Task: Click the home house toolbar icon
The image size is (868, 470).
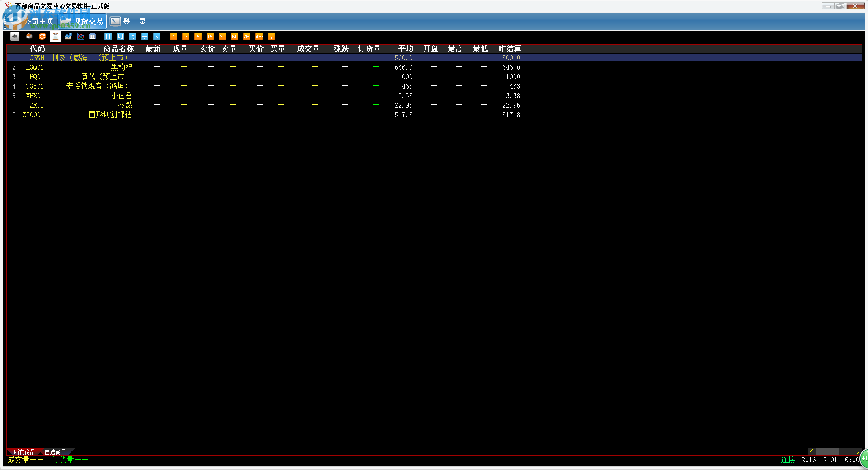Action: tap(29, 37)
